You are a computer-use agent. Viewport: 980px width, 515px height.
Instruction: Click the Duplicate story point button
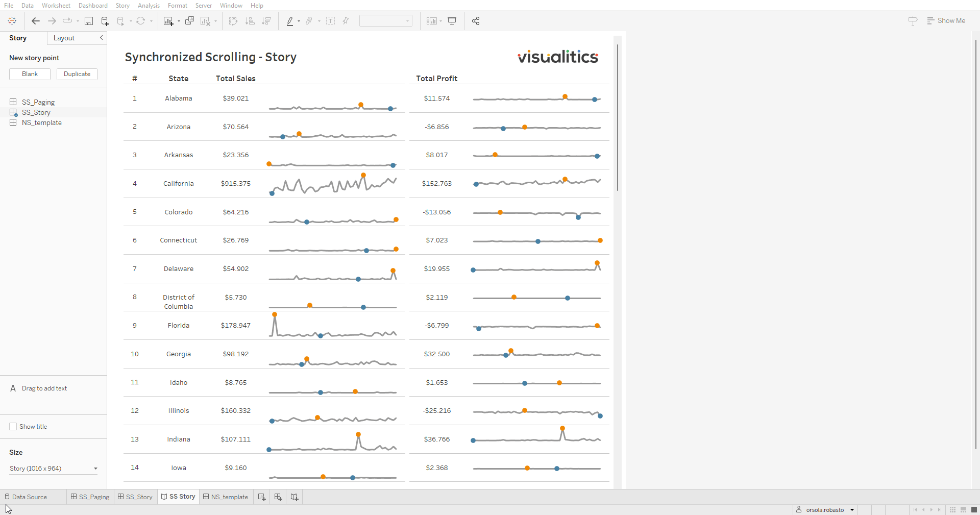click(x=77, y=74)
